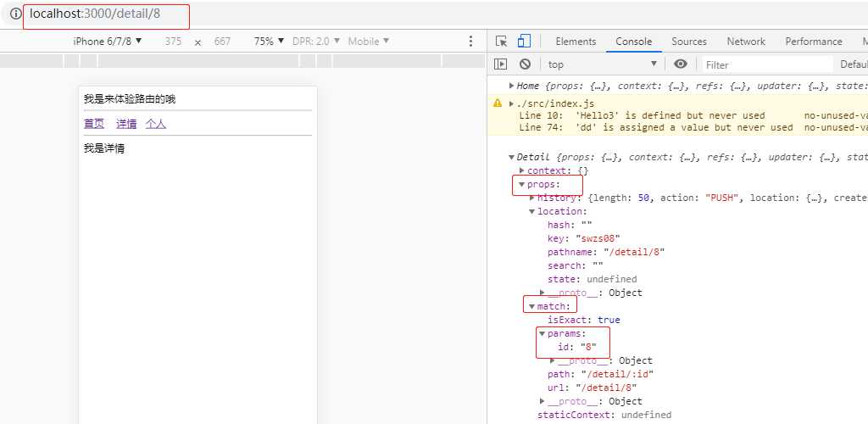Click the path: "/detail/:id" row
Image resolution: width=868 pixels, height=424 pixels.
pyautogui.click(x=601, y=374)
